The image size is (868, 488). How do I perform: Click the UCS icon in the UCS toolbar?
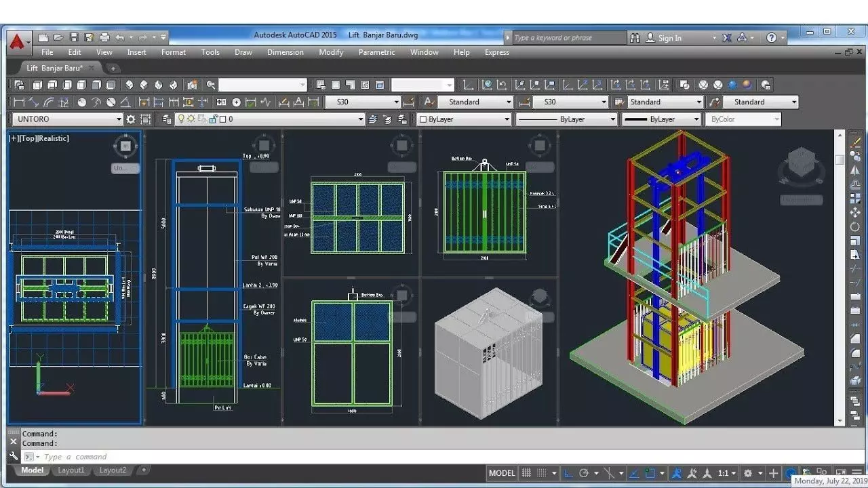[469, 85]
